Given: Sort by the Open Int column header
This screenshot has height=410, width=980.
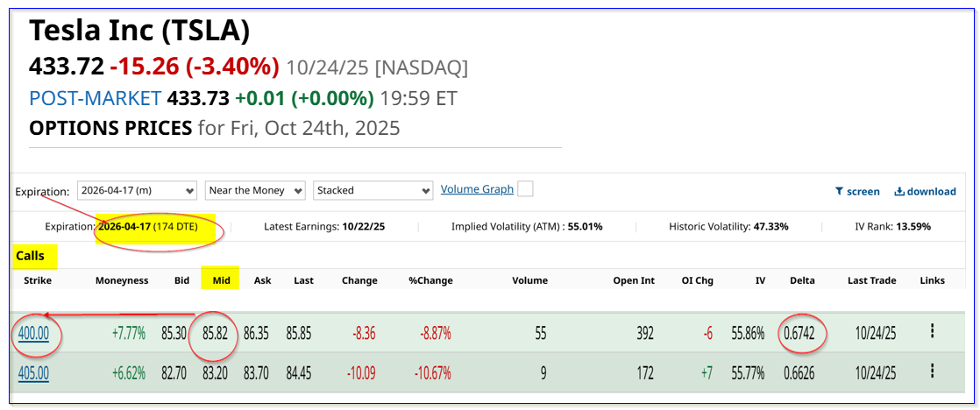Looking at the screenshot, I should click(x=634, y=280).
